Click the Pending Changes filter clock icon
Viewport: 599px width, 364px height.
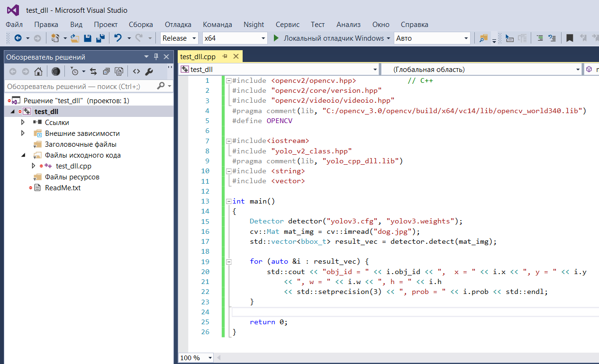pyautogui.click(x=75, y=71)
